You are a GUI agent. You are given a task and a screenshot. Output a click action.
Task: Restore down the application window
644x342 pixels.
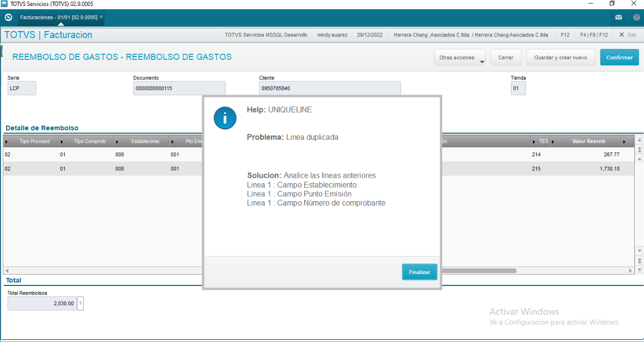612,3
